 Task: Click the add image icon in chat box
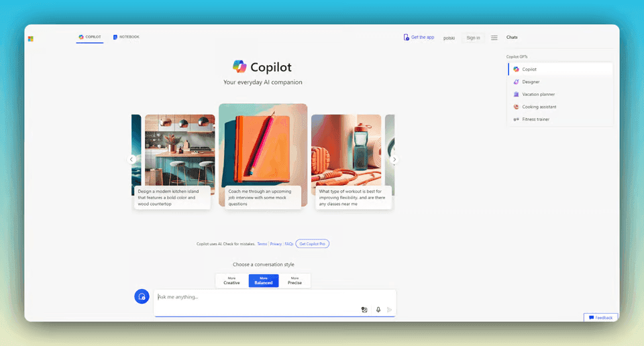point(364,310)
